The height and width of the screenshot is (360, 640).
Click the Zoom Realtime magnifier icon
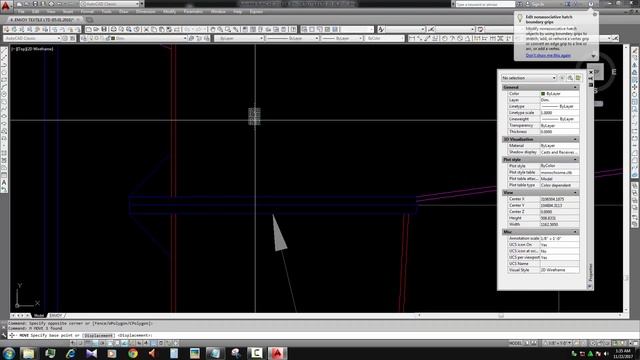(x=220, y=29)
